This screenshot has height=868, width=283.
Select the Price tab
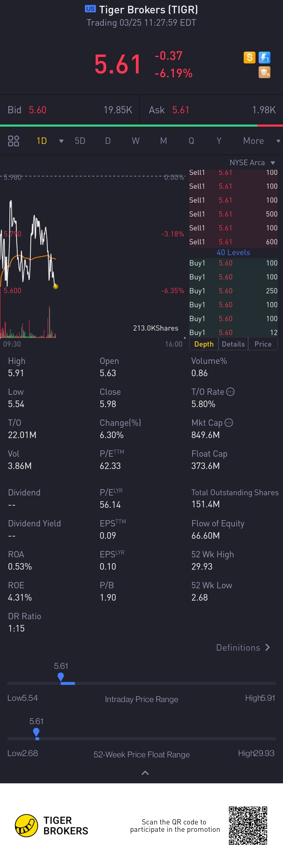point(263,344)
